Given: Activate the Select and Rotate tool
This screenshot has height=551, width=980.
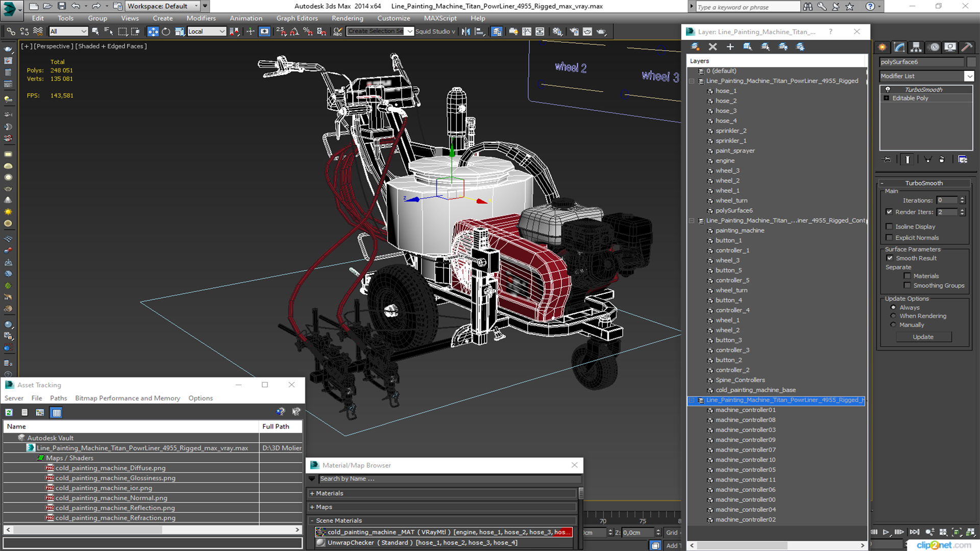Looking at the screenshot, I should (x=166, y=32).
